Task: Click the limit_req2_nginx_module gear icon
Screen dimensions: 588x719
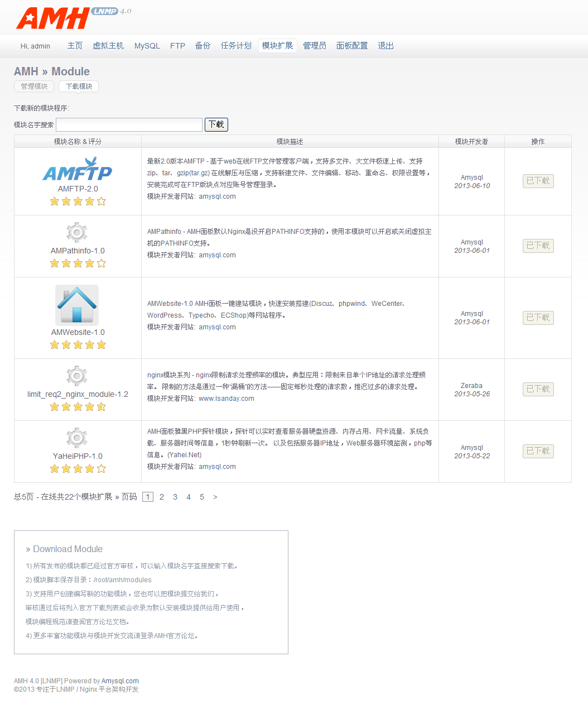Action: pyautogui.click(x=77, y=376)
